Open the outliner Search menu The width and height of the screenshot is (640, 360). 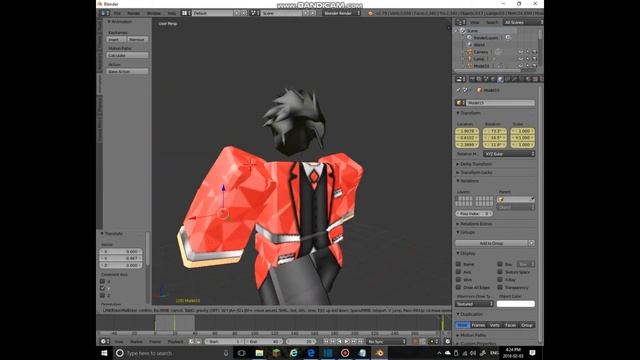pos(492,22)
